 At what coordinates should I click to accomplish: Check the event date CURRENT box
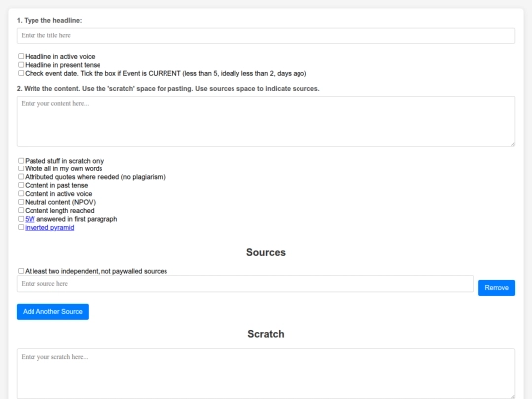tap(21, 73)
